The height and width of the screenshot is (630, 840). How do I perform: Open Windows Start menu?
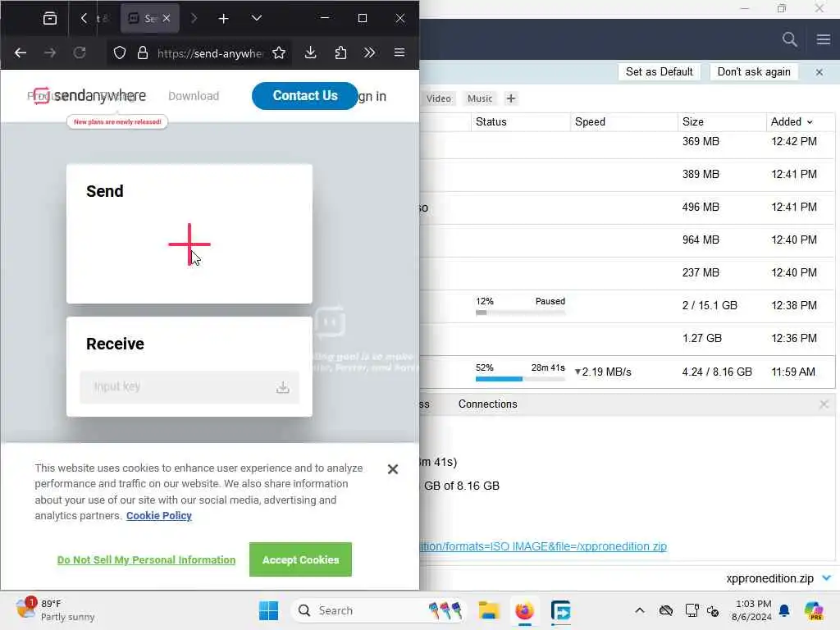pos(268,610)
